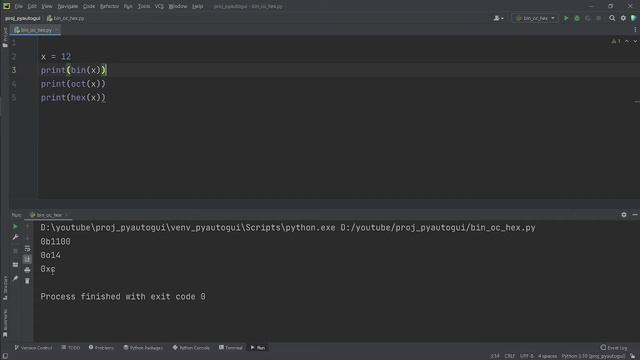Go to next highlighted problem arrow
Viewport: 640px width, 360px height.
(x=635, y=41)
